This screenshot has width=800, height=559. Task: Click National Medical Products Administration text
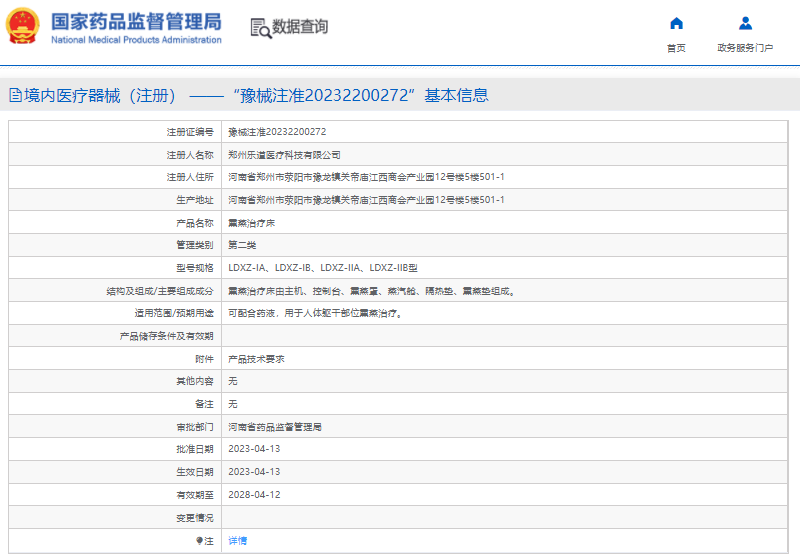(x=136, y=40)
